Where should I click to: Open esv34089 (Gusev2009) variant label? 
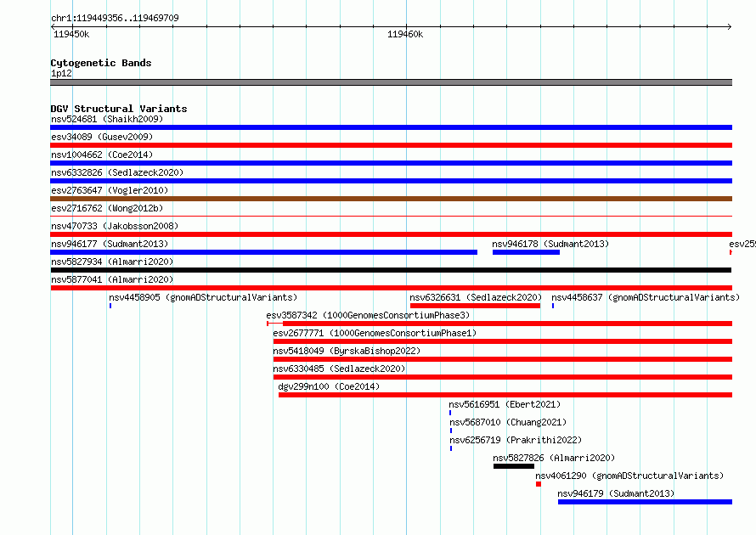pyautogui.click(x=102, y=137)
